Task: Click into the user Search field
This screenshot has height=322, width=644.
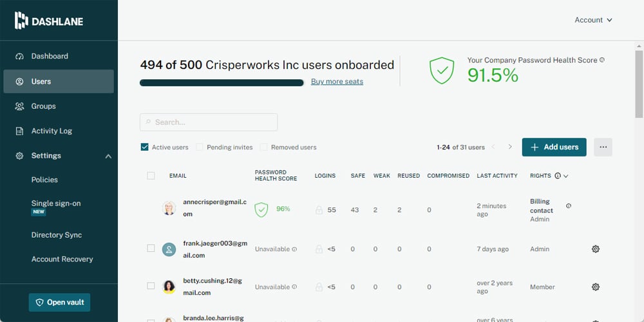Action: pyautogui.click(x=209, y=122)
